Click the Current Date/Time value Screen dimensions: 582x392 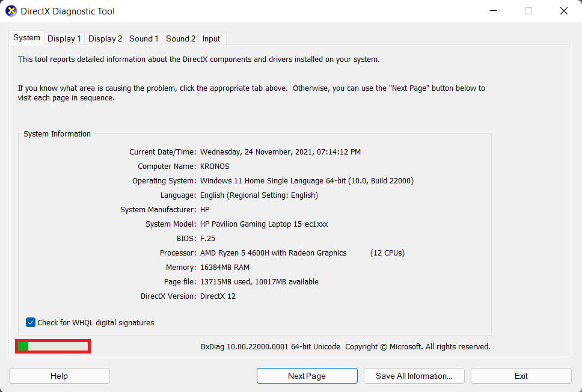click(281, 152)
